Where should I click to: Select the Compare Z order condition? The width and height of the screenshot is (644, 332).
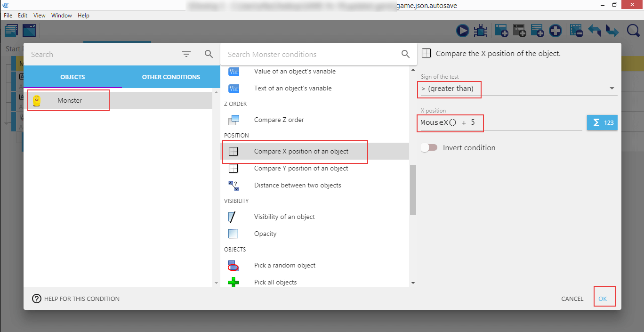pos(279,120)
